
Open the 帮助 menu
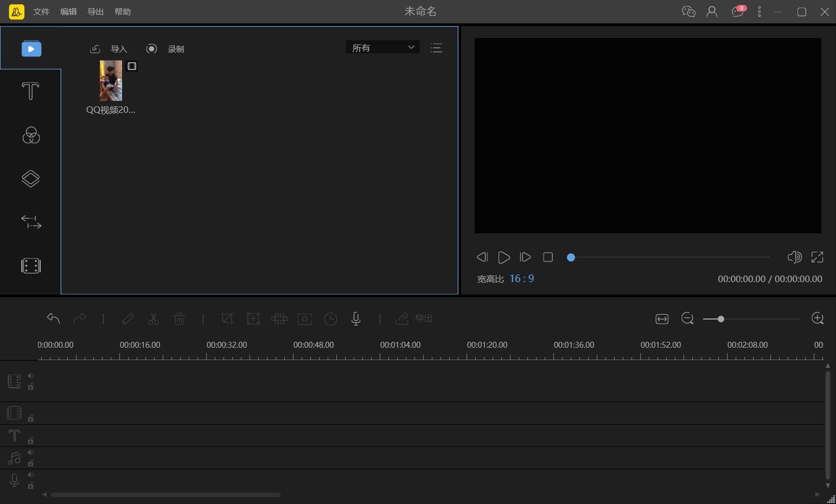(x=122, y=11)
